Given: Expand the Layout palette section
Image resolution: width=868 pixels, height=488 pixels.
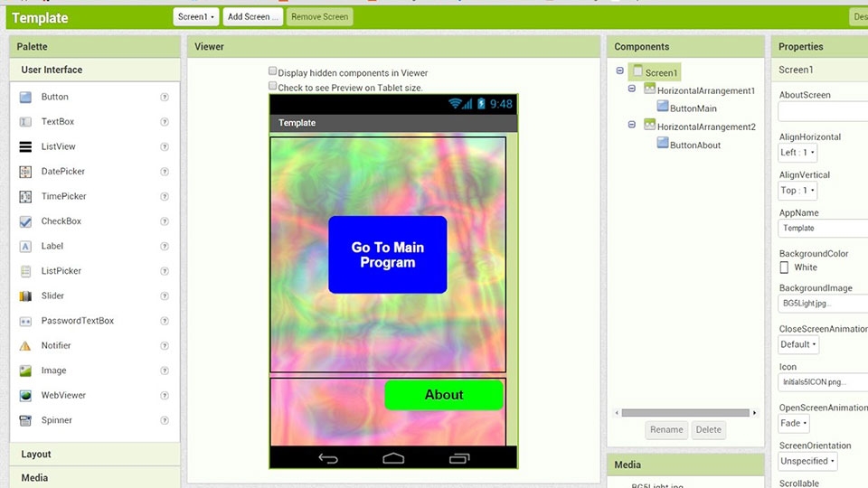Looking at the screenshot, I should click(95, 455).
